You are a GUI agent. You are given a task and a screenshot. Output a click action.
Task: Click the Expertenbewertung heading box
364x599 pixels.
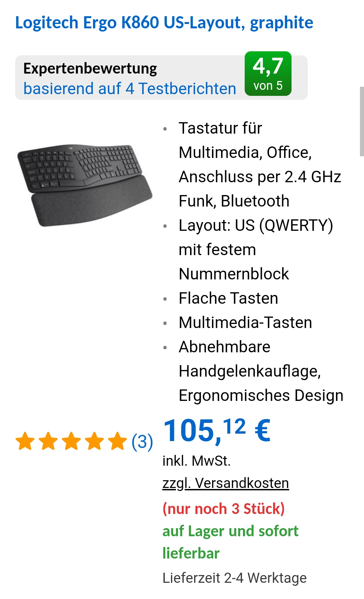click(161, 78)
